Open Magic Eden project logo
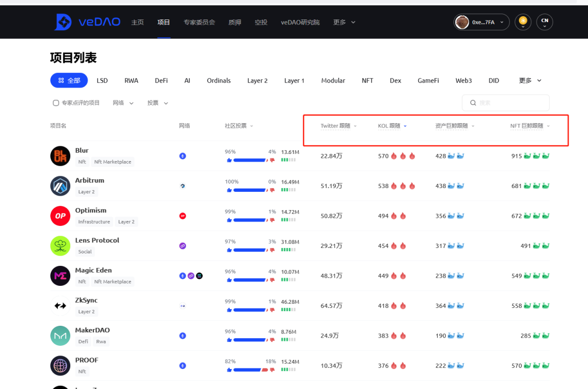The image size is (588, 389). 61,276
